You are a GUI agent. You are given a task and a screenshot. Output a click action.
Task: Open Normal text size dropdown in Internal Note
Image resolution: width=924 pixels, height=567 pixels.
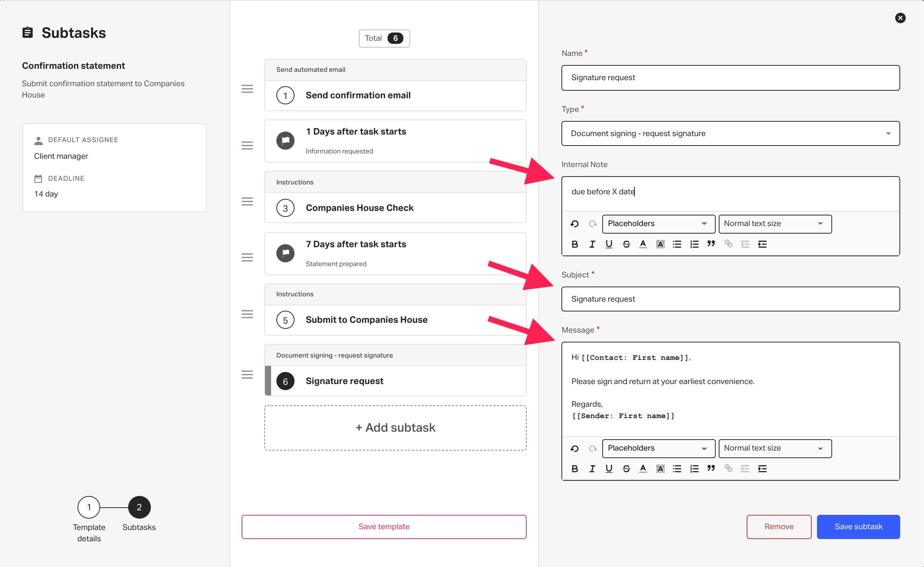pos(775,224)
